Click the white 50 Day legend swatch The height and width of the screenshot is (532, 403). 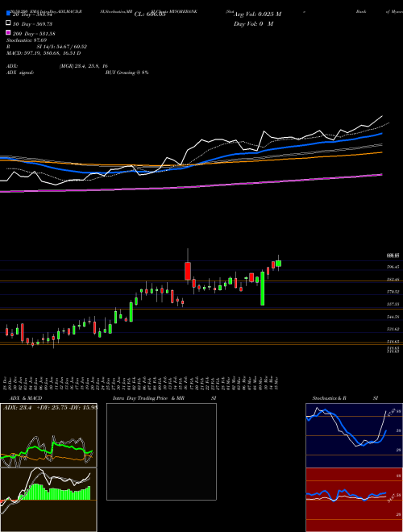[9, 23]
